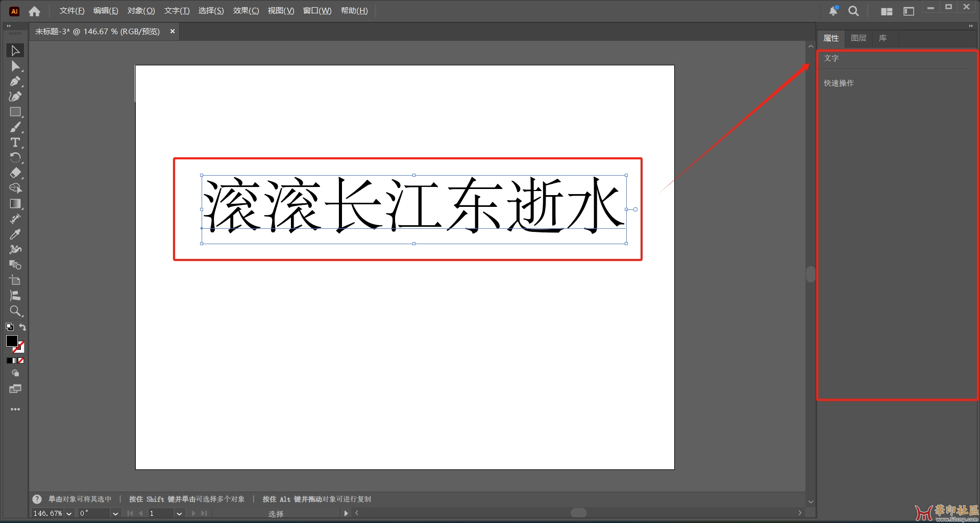Activate the Rotate tool
980x523 pixels.
[15, 157]
